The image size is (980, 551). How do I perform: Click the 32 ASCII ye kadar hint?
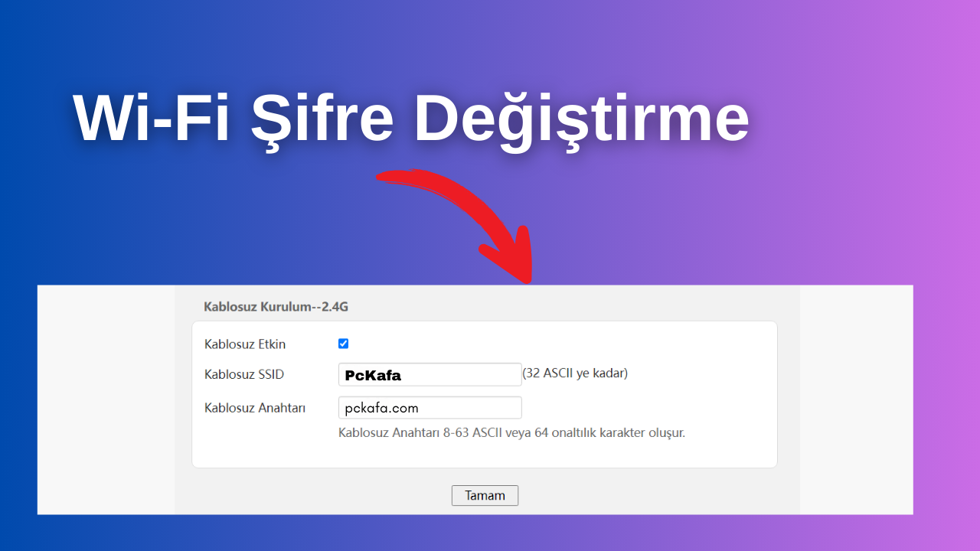[575, 373]
